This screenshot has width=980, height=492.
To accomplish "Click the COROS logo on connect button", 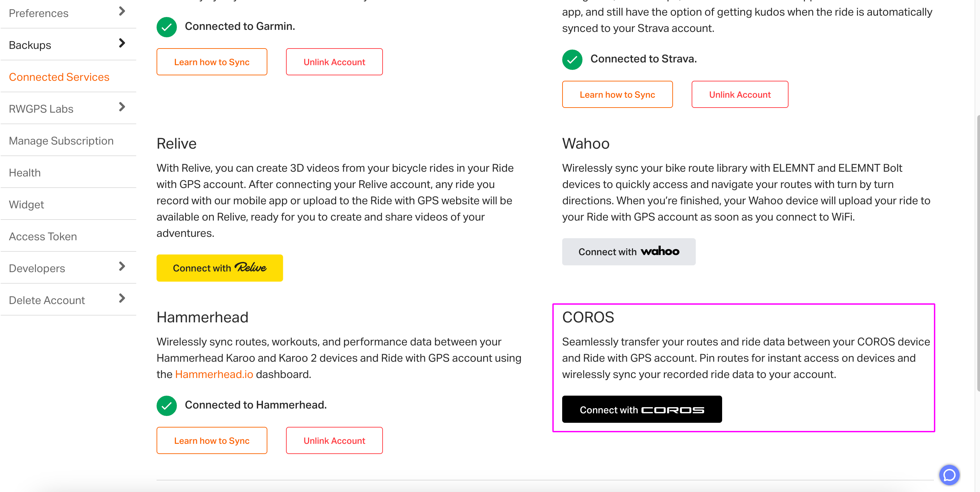I will pyautogui.click(x=673, y=410).
